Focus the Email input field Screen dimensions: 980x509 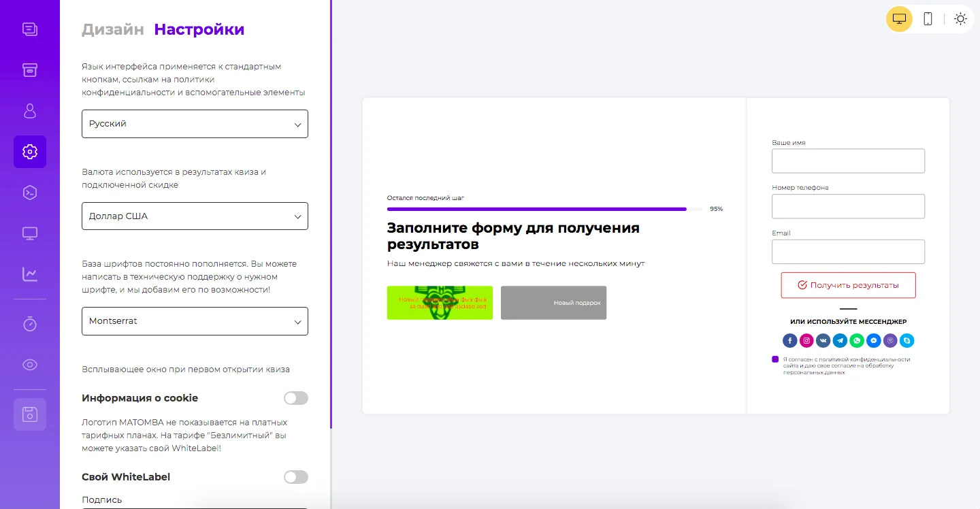click(848, 252)
